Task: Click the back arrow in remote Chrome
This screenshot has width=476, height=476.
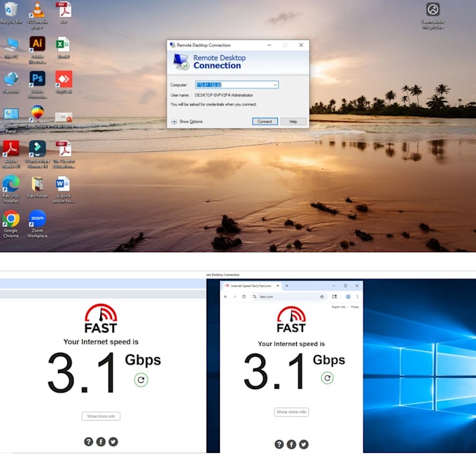Action: (225, 297)
